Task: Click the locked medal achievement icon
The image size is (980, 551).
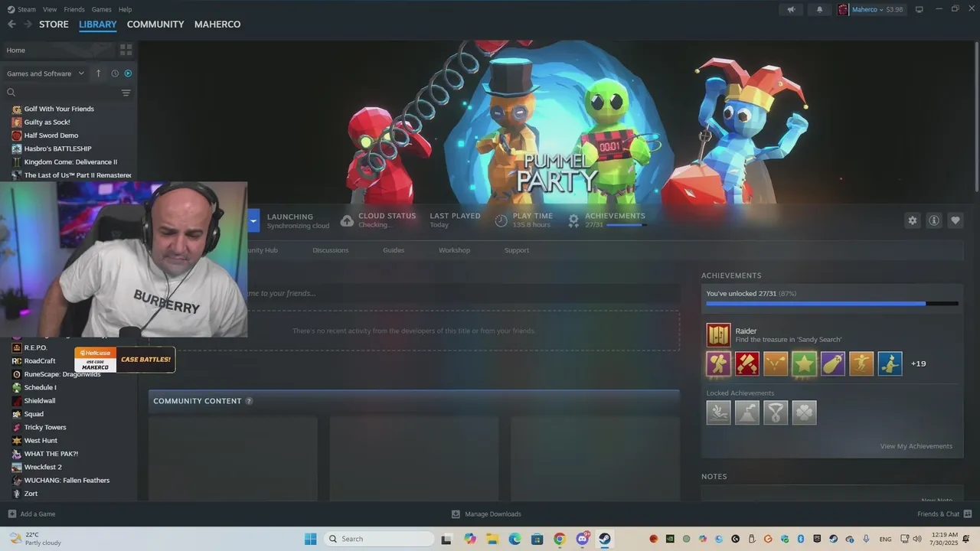Action: pyautogui.click(x=776, y=412)
